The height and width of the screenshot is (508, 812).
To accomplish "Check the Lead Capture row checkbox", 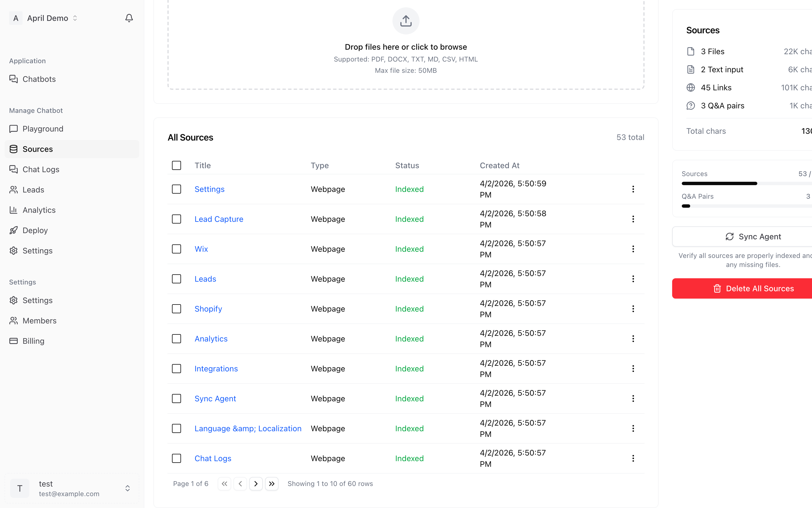I will point(176,219).
